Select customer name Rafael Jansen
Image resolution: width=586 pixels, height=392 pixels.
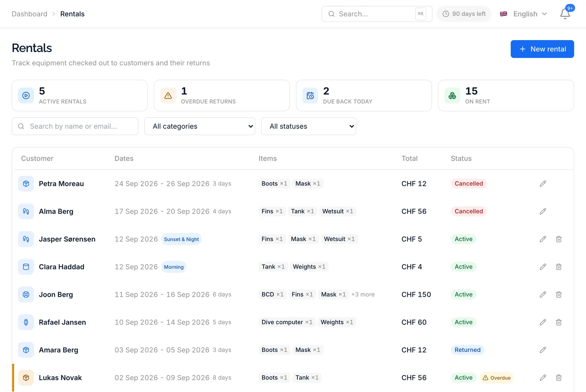[x=62, y=322]
